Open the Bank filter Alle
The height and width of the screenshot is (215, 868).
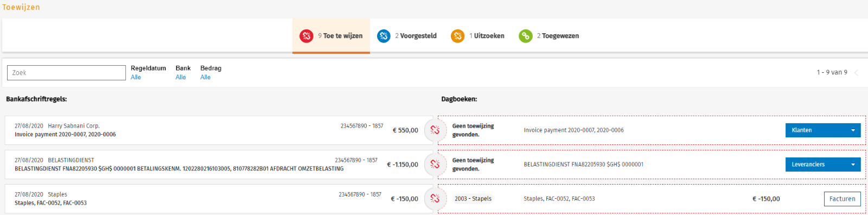pyautogui.click(x=181, y=77)
